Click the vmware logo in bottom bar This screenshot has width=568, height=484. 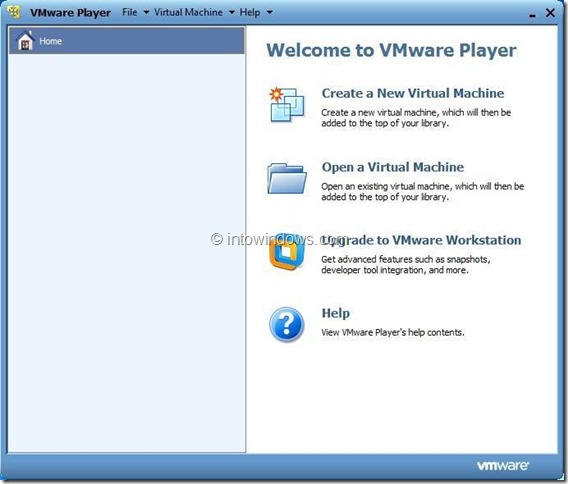[502, 466]
